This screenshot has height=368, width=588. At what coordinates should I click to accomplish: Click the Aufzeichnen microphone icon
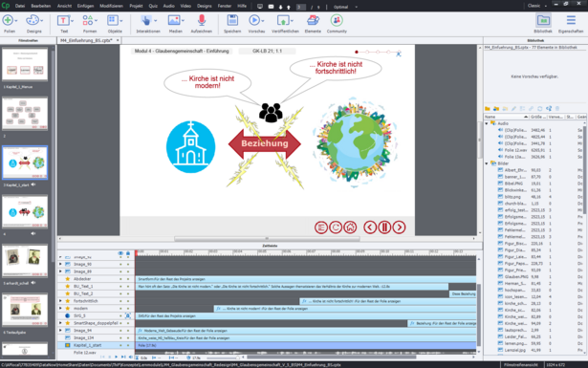202,20
